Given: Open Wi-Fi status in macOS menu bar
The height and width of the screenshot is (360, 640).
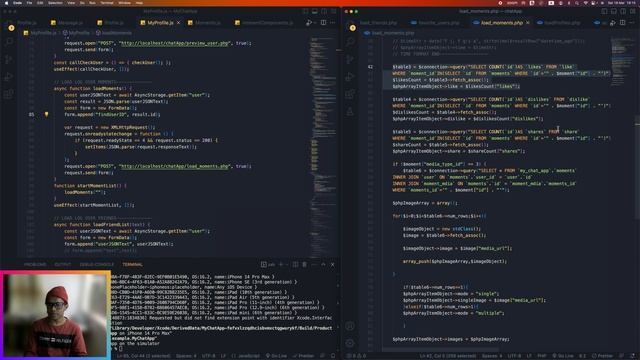Looking at the screenshot, I should point(586,3).
